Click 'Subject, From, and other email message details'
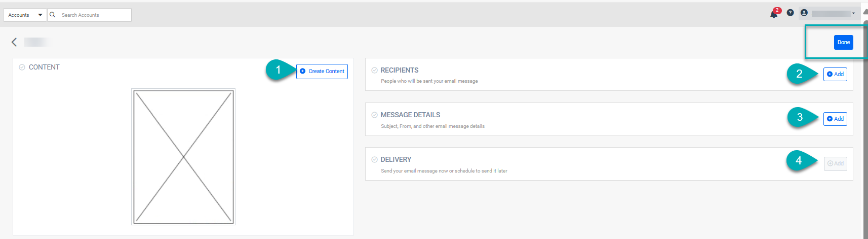Image resolution: width=868 pixels, height=239 pixels. pyautogui.click(x=432, y=126)
